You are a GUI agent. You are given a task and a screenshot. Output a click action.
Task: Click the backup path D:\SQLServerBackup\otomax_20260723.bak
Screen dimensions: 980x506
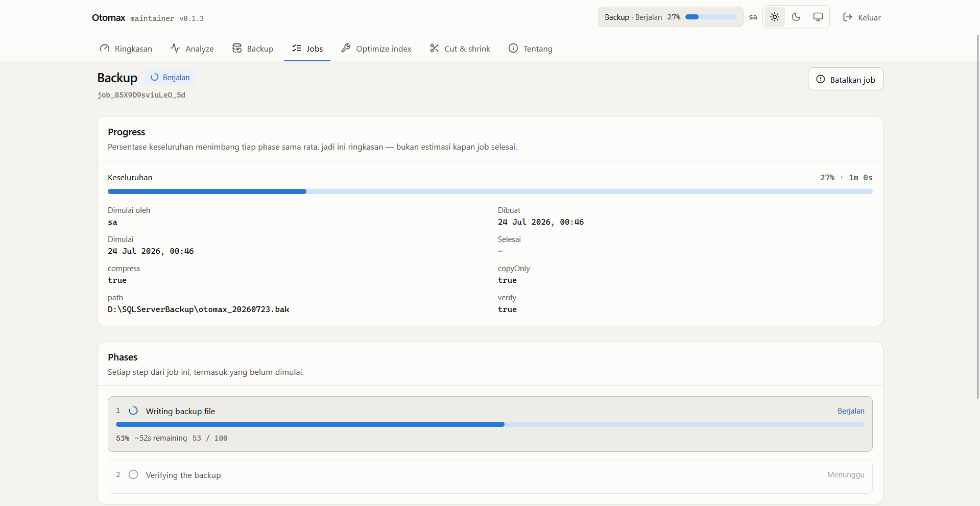199,309
